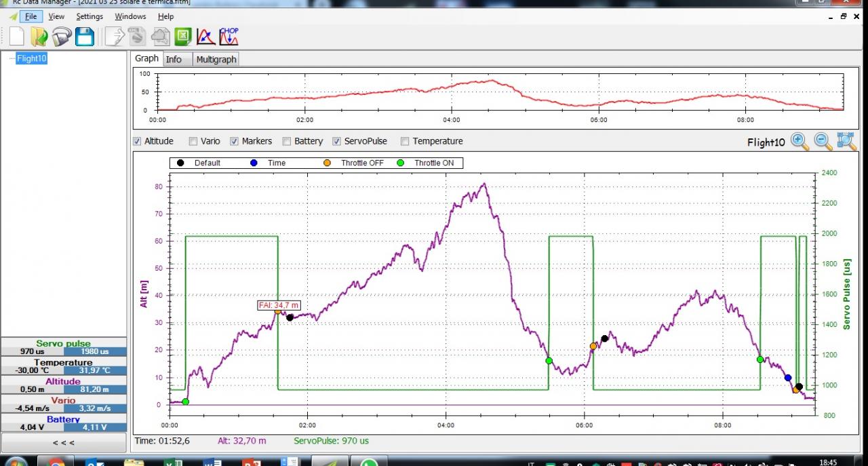Image resolution: width=868 pixels, height=466 pixels.
Task: Save the flight with the floppy disk icon
Action: pyautogui.click(x=85, y=37)
